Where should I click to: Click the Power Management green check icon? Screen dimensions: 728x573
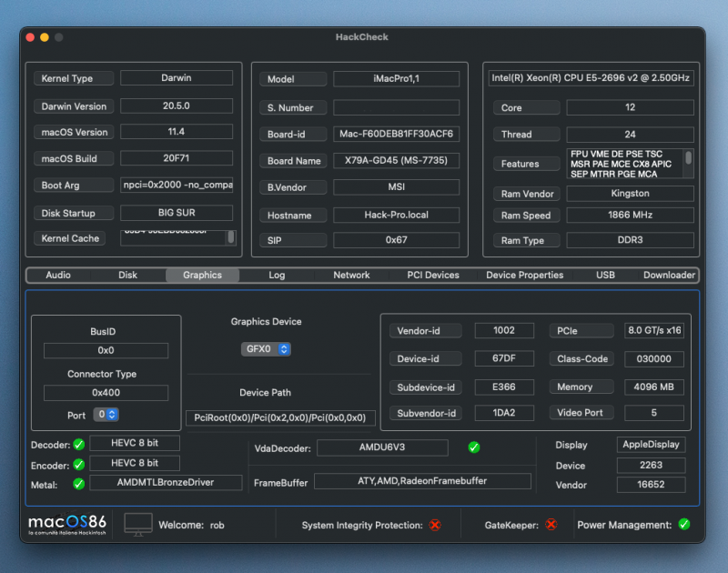point(684,524)
